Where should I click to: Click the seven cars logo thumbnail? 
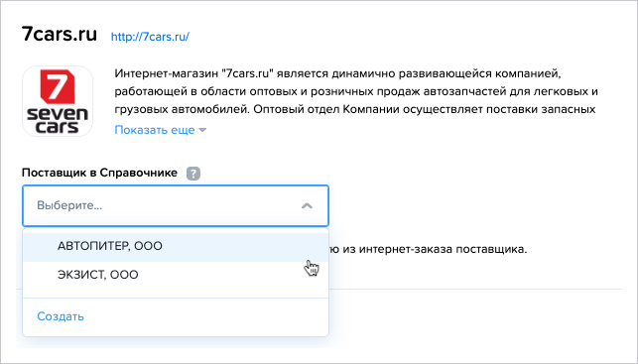[x=58, y=101]
